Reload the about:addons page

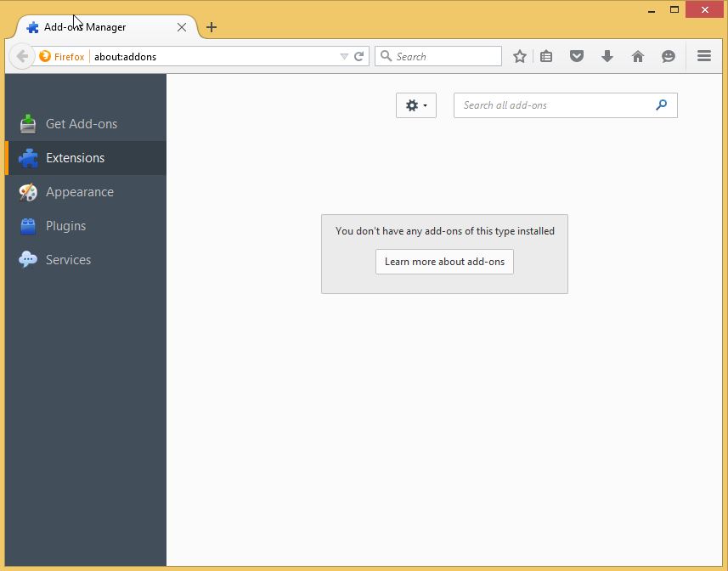click(x=359, y=55)
